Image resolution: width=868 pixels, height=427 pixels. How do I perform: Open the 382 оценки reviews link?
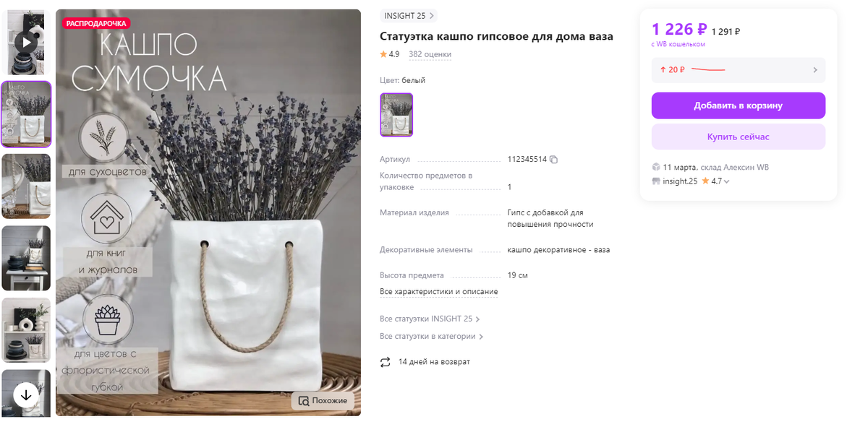(x=430, y=54)
